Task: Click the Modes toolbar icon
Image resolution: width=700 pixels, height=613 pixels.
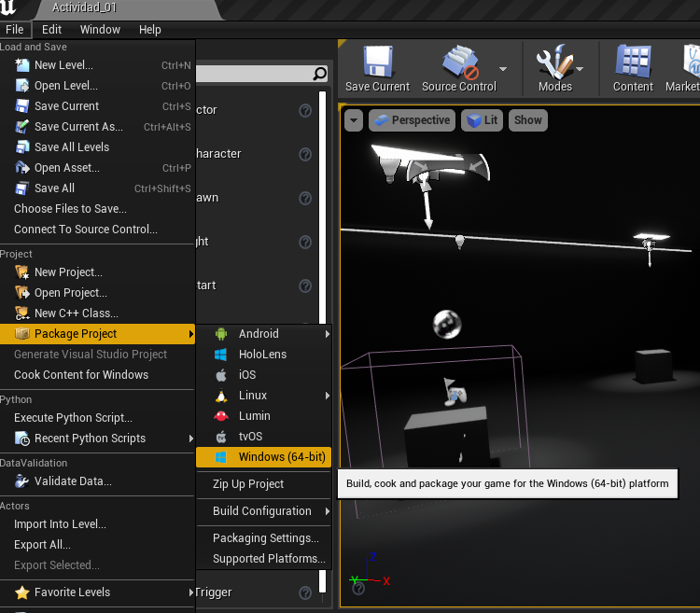Action: [554, 64]
